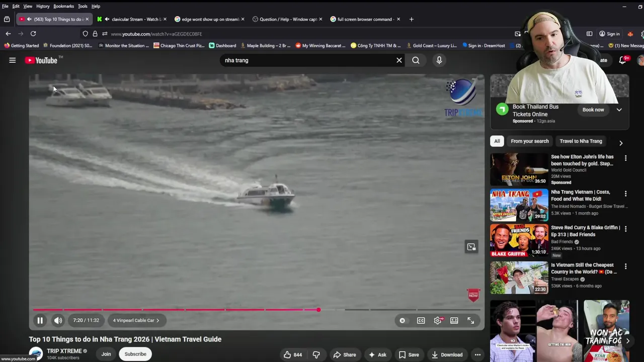
Task: Toggle the autoplay switch in player
Action: [x=402, y=320]
